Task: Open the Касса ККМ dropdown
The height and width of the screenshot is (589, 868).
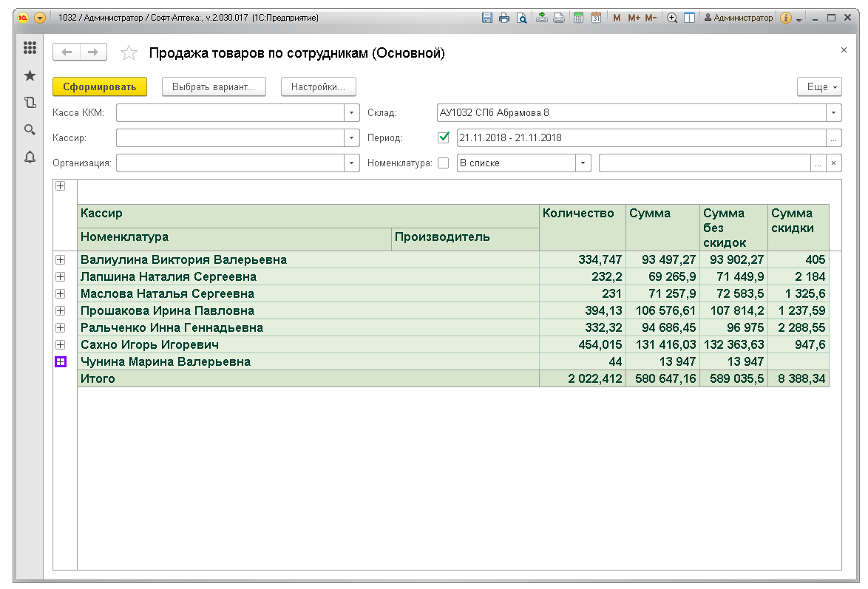Action: point(352,113)
